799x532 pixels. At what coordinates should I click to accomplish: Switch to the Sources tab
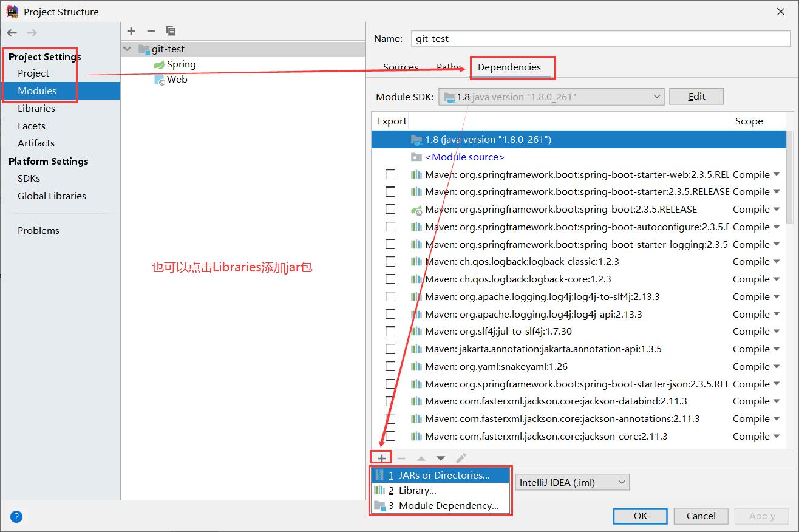click(x=400, y=67)
